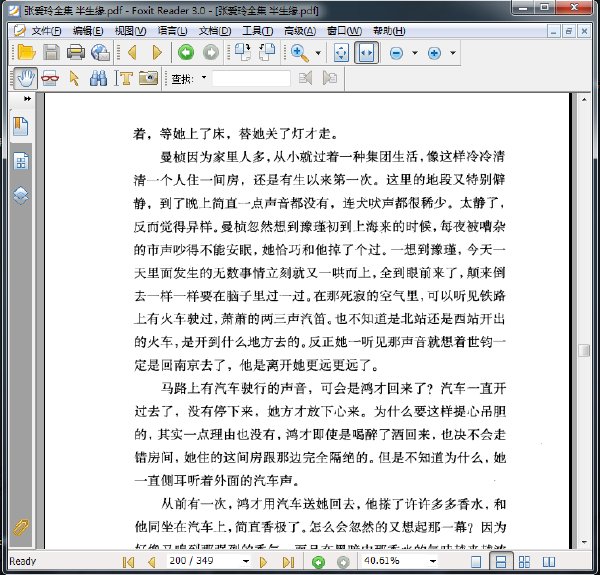Open the 帮助(H) menu
This screenshot has width=600, height=575.
tap(389, 31)
